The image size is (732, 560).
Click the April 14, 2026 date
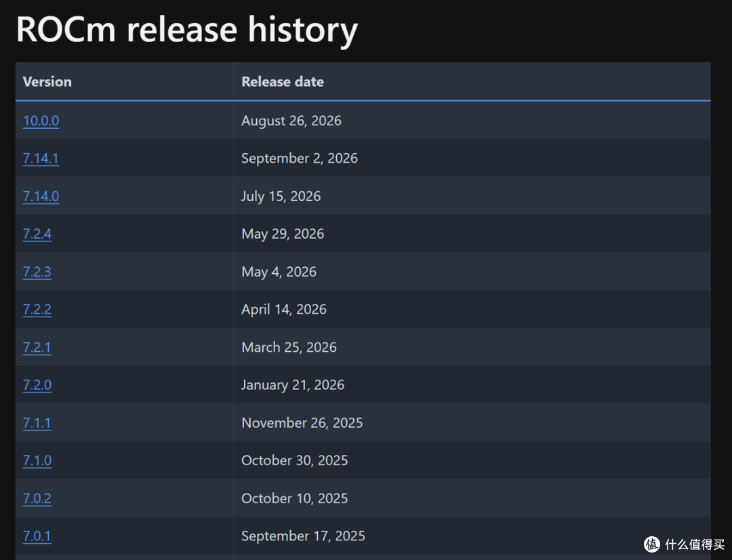284,309
